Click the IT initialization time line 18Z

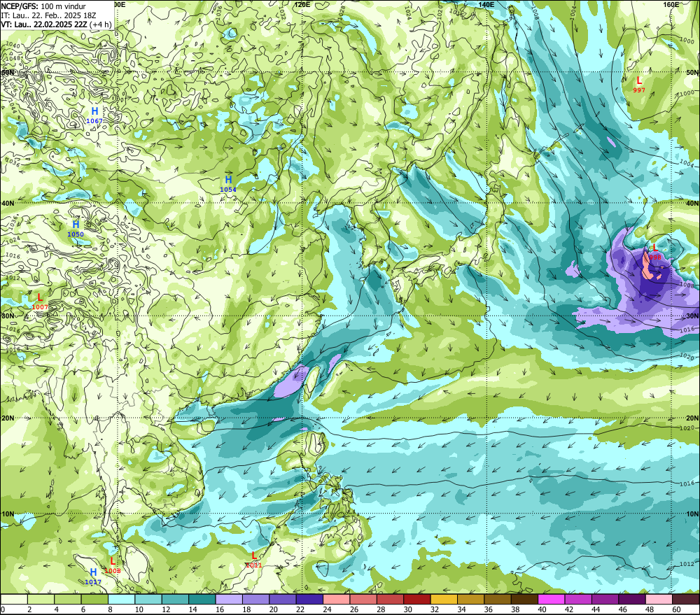(x=48, y=15)
